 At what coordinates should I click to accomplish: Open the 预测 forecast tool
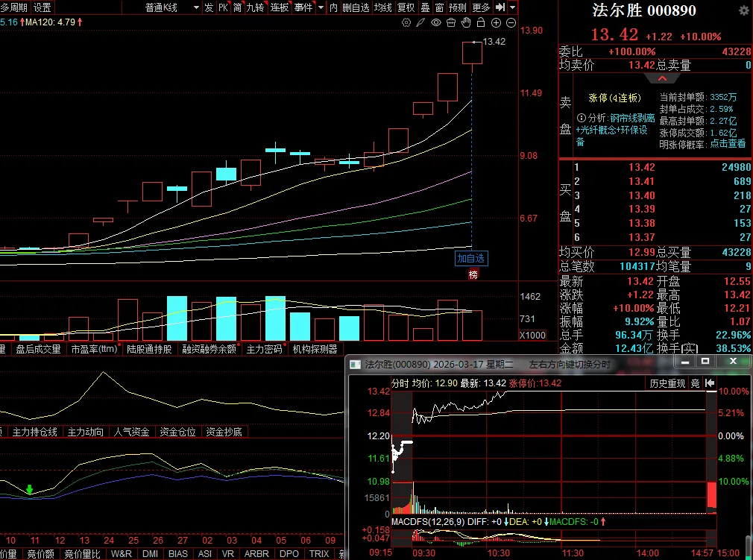[x=458, y=7]
